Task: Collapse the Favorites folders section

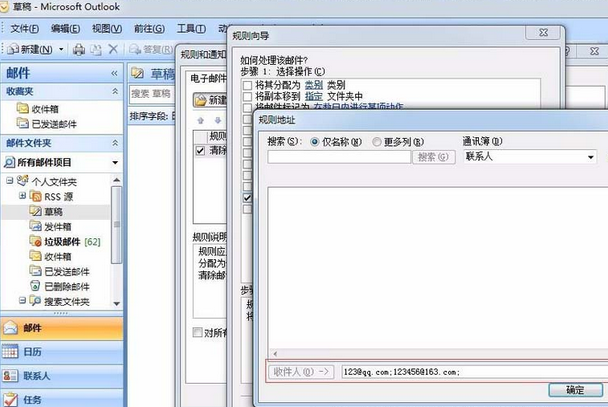Action: pyautogui.click(x=115, y=91)
